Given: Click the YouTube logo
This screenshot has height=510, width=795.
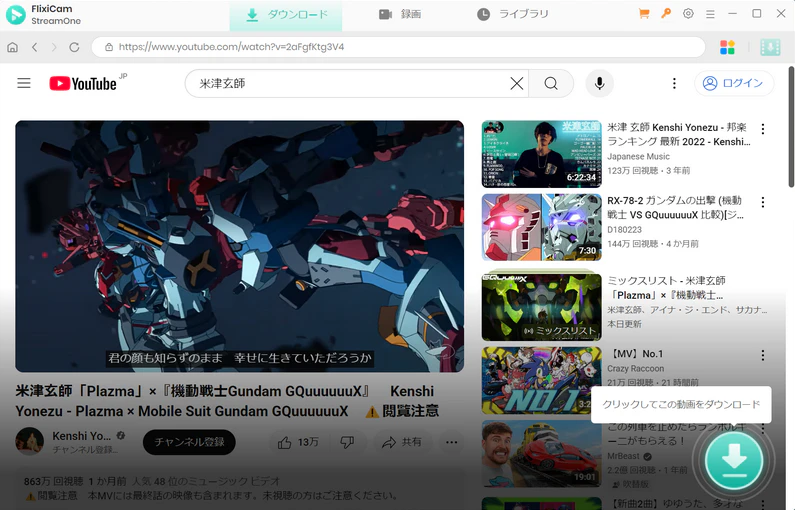Looking at the screenshot, I should tap(83, 84).
